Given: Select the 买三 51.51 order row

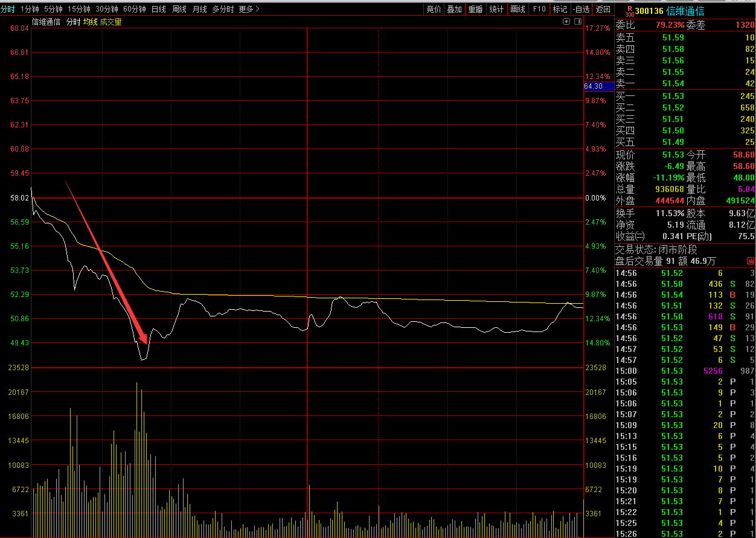Looking at the screenshot, I should click(x=685, y=119).
